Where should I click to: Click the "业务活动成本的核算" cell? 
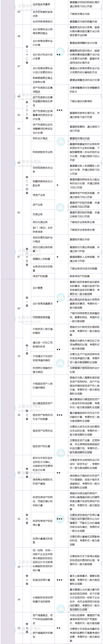tap(43, 269)
